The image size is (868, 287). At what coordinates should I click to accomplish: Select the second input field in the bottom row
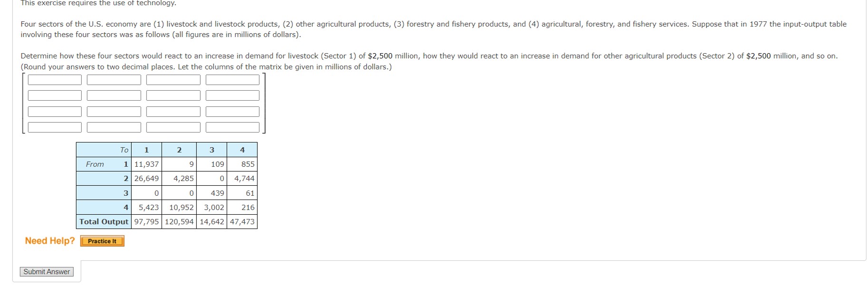coord(113,127)
